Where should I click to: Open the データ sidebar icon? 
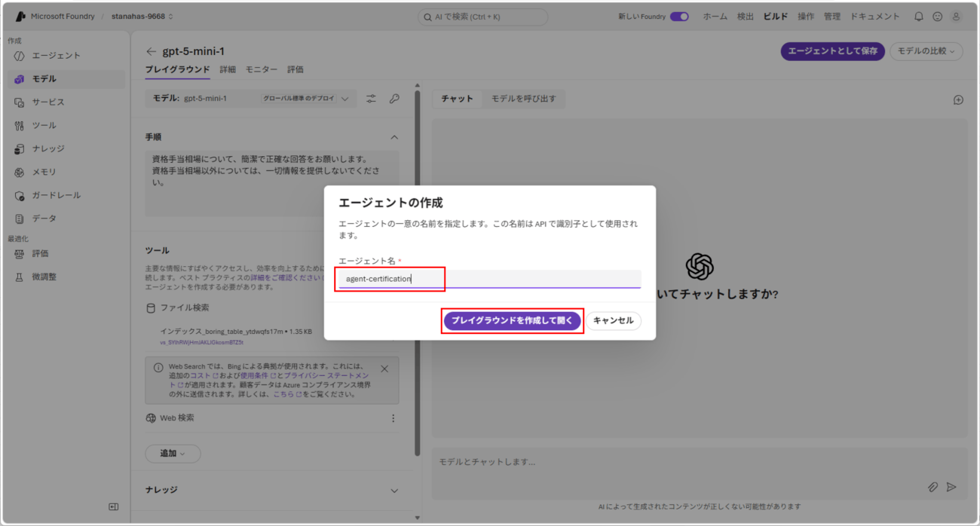pyautogui.click(x=20, y=219)
